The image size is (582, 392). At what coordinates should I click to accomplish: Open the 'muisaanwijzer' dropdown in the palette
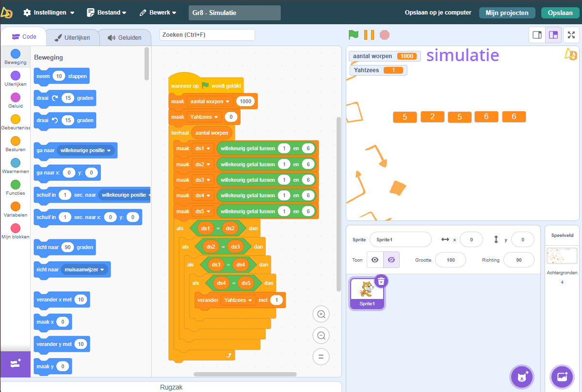click(x=85, y=269)
